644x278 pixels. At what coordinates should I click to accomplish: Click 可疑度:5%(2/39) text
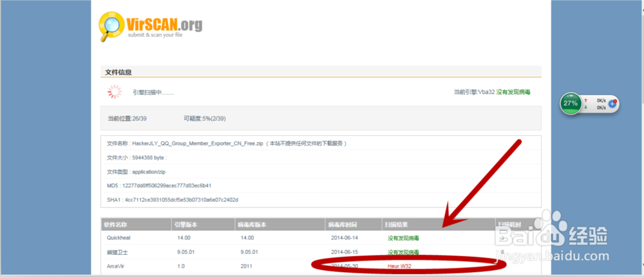click(x=205, y=118)
